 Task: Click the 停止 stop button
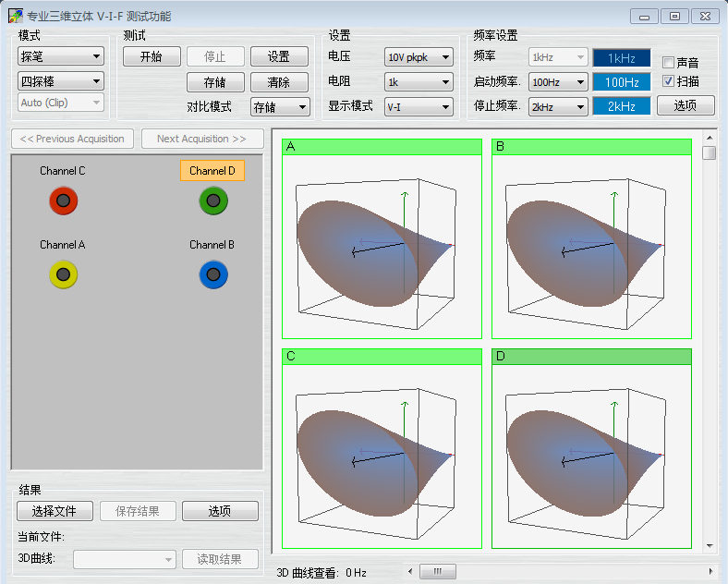coord(215,56)
